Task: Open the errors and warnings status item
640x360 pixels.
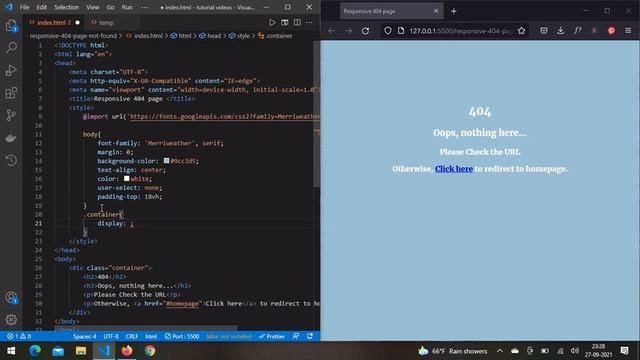Action: point(19,336)
